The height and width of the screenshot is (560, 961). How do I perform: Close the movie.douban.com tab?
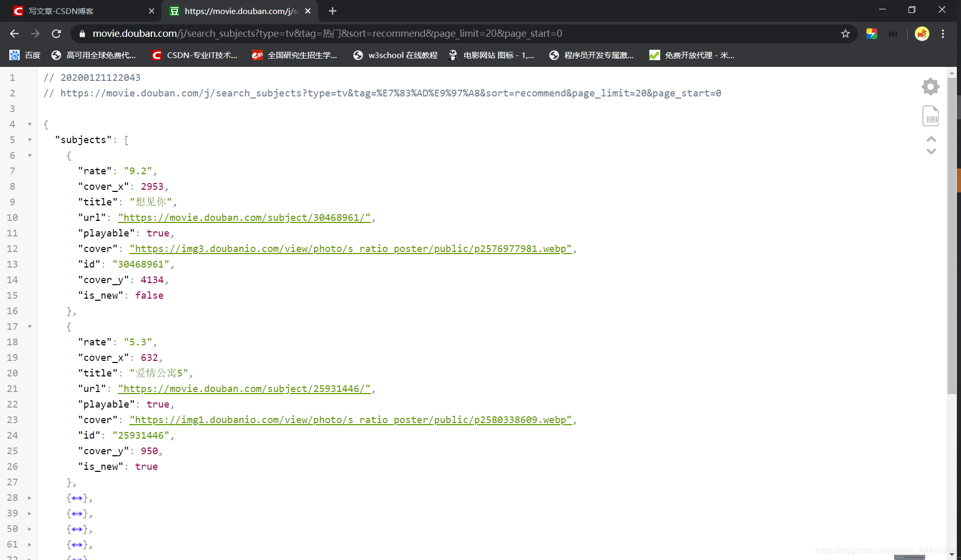(x=308, y=11)
